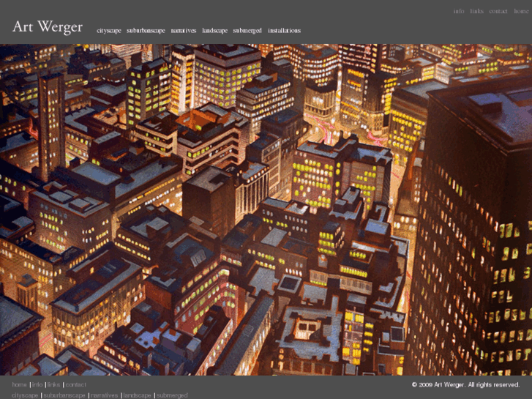Click the footer links link
Viewport: 532px width, 399px height.
pyautogui.click(x=53, y=385)
